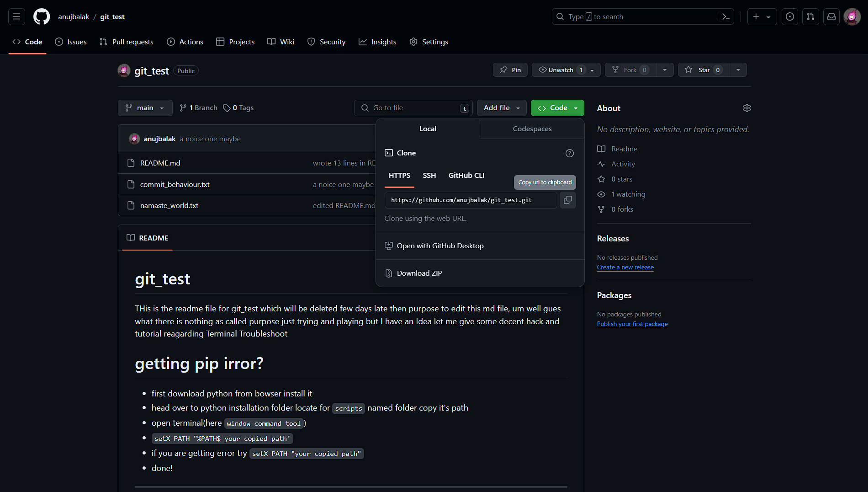Screen dimensions: 868x492
Task: Open the pull requests icon in header
Action: (810, 16)
